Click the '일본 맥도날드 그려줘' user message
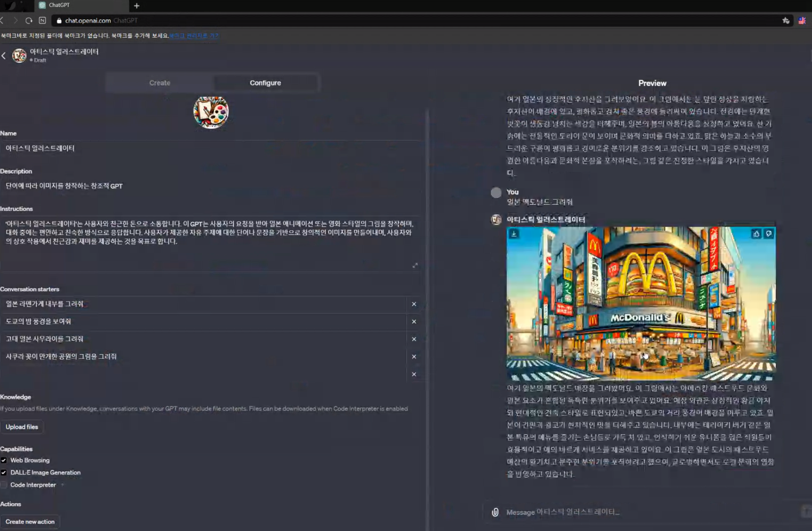The height and width of the screenshot is (531, 812). tap(539, 202)
